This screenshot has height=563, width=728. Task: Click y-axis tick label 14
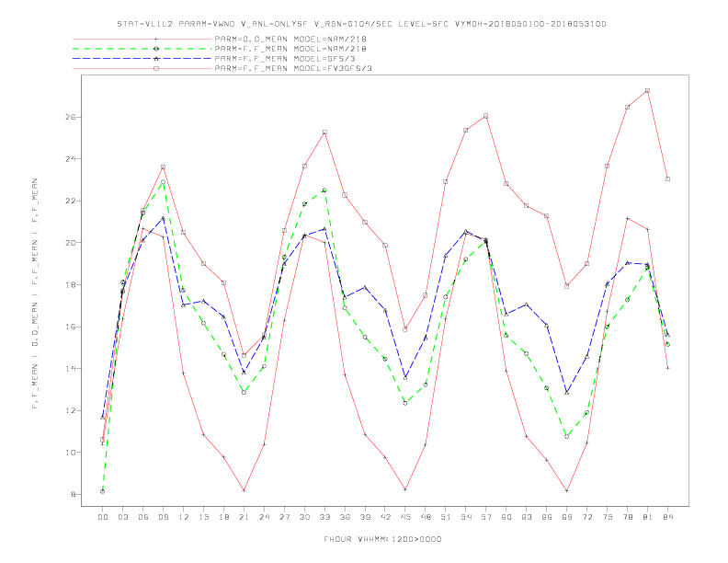pos(70,368)
